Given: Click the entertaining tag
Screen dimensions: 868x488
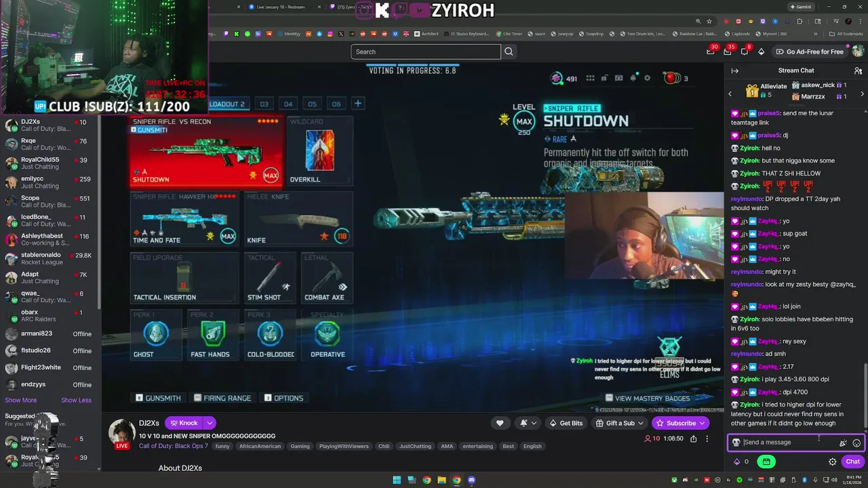Looking at the screenshot, I should point(477,446).
